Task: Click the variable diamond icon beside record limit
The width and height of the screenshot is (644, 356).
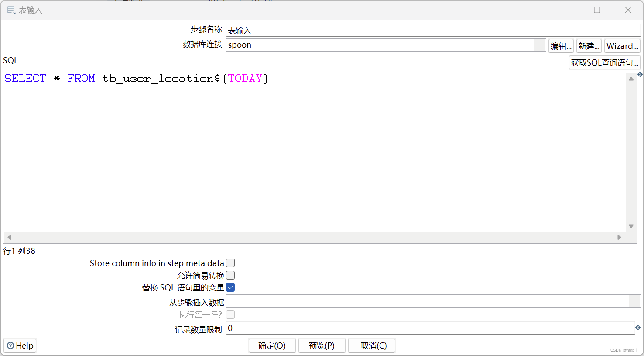Action: 638,328
